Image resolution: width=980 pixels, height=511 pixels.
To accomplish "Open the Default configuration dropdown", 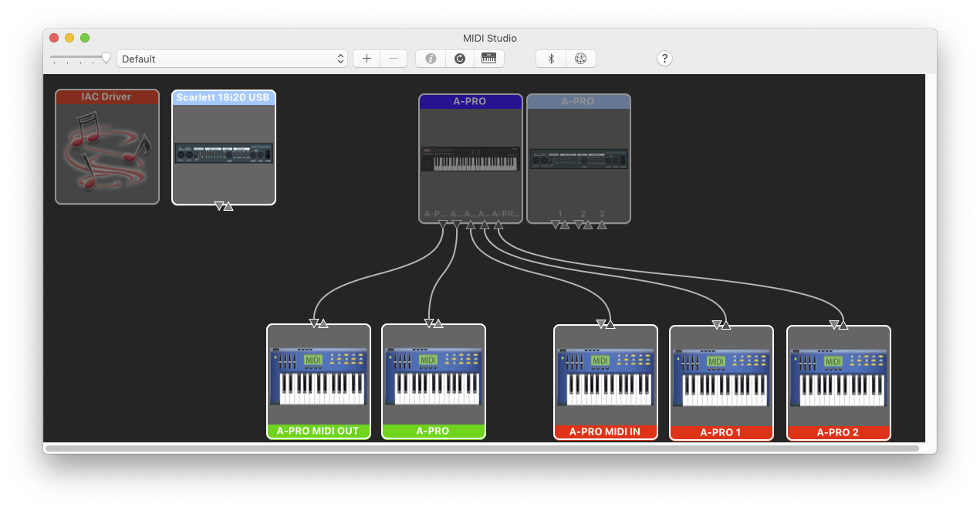I will [232, 59].
